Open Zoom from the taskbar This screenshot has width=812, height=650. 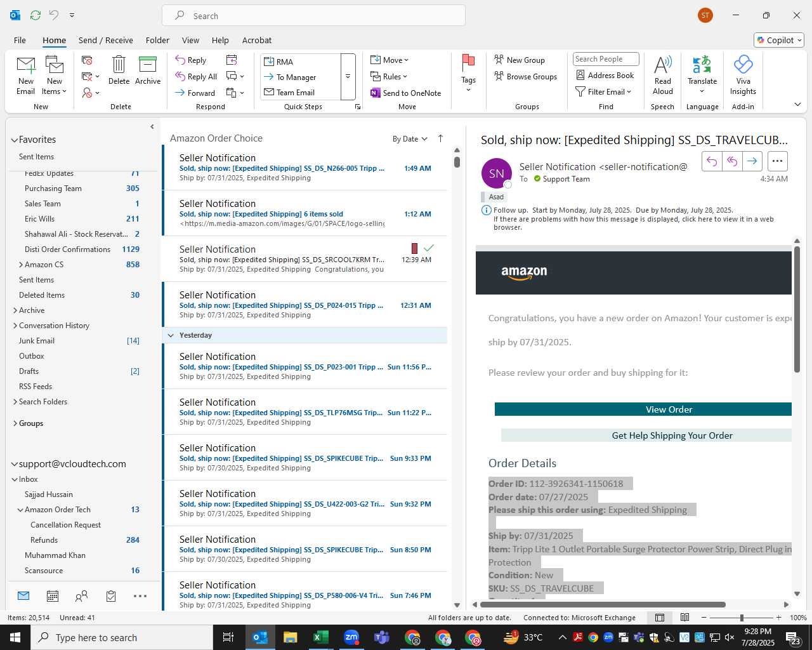(351, 637)
